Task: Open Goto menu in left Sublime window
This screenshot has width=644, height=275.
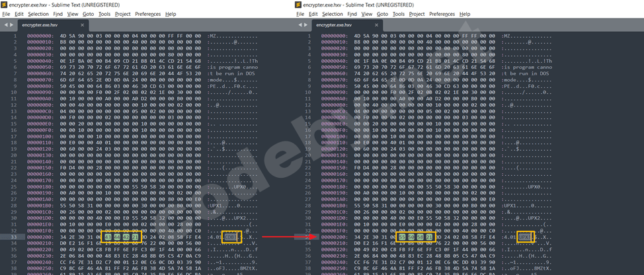Action: click(x=89, y=14)
